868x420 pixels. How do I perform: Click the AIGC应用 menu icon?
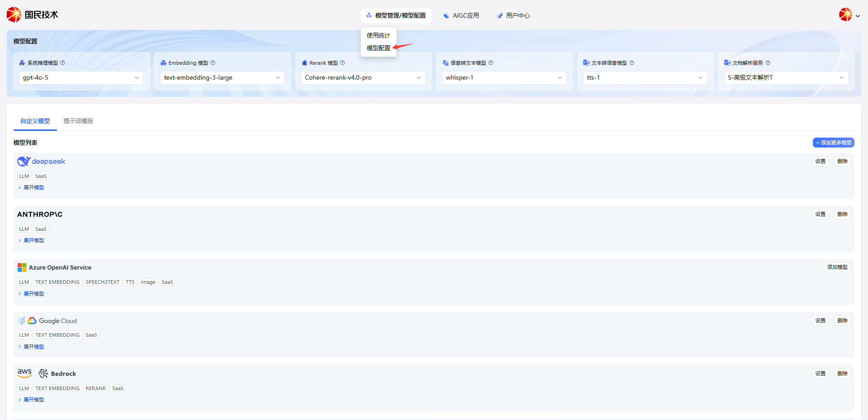446,15
